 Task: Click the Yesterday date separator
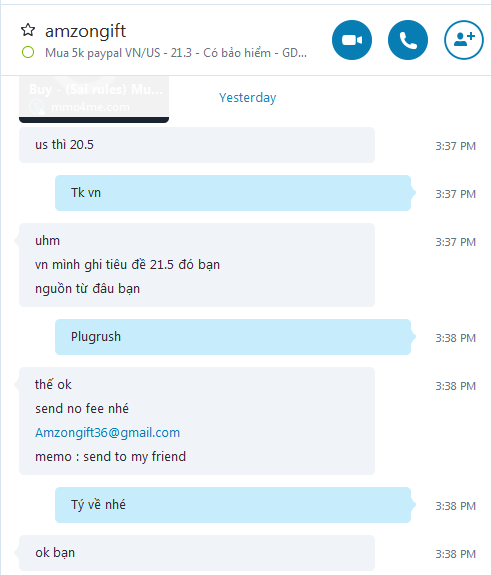248,98
